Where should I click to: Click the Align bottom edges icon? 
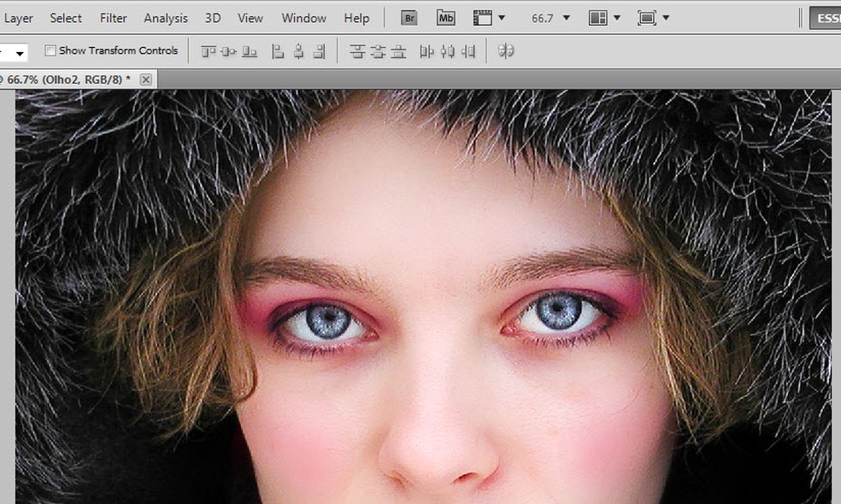[250, 51]
